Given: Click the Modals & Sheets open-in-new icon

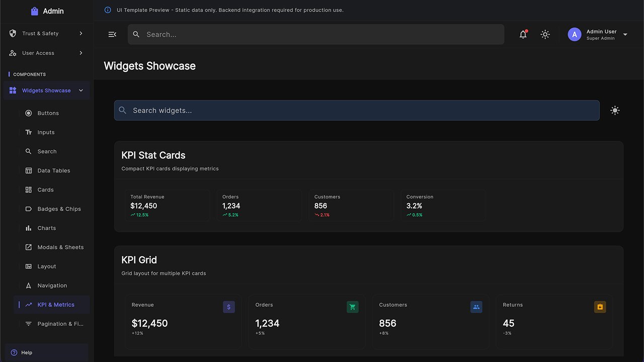Looking at the screenshot, I should pos(29,247).
